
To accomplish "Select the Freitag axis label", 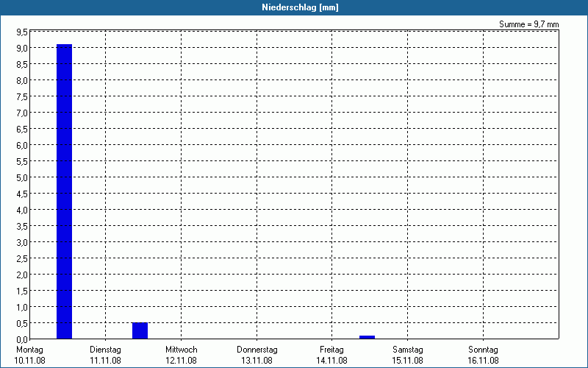I will pos(331,350).
